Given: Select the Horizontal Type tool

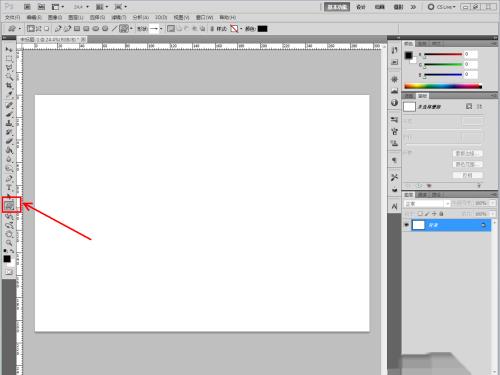Looking at the screenshot, I should point(9,188).
